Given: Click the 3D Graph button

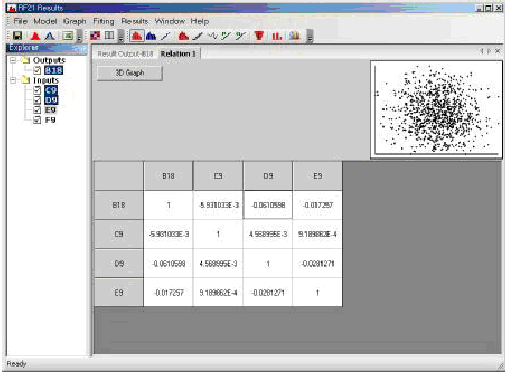Looking at the screenshot, I should pyautogui.click(x=130, y=73).
